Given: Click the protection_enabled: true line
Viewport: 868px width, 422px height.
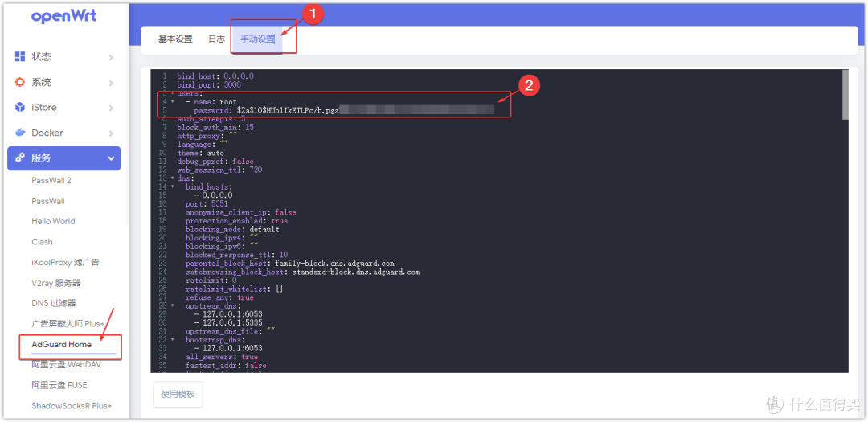Looking at the screenshot, I should point(236,221).
